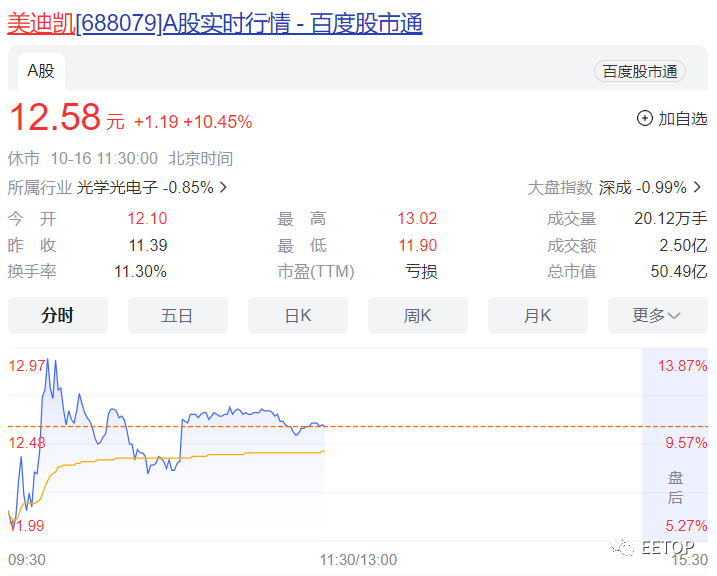Click the 9.57% chart axis label
This screenshot has width=717, height=576.
point(686,443)
